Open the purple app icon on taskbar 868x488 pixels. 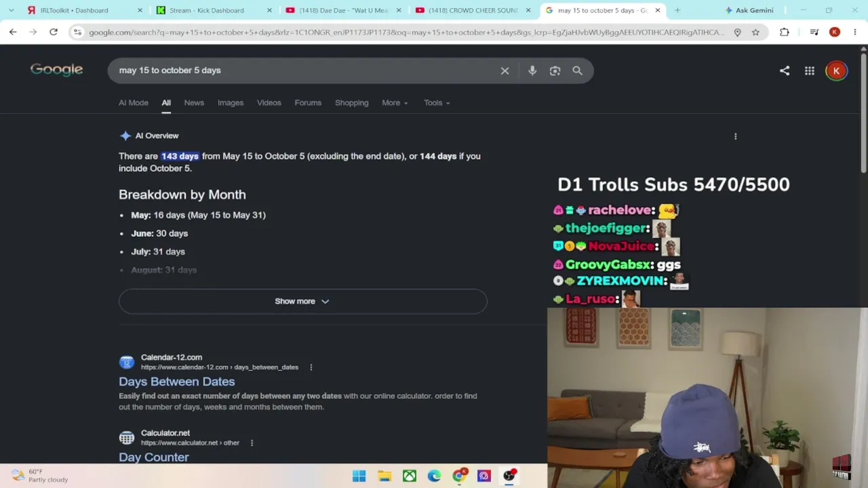pyautogui.click(x=484, y=476)
